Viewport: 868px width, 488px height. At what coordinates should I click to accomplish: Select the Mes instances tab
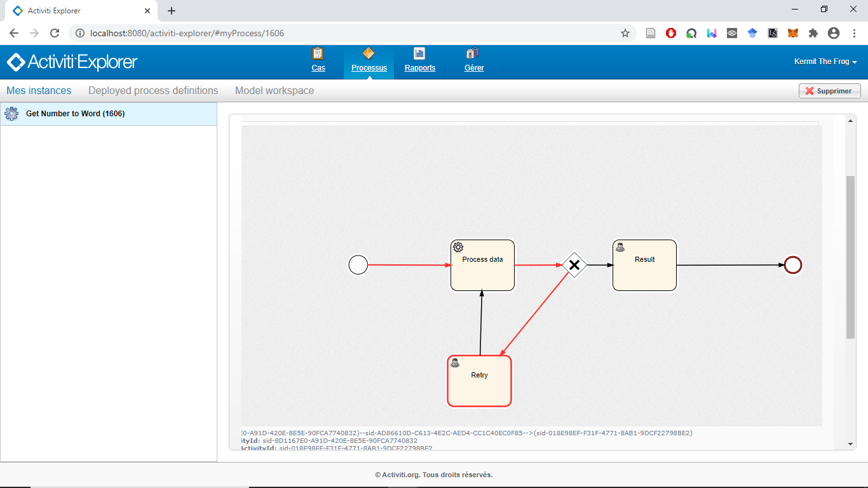click(x=39, y=91)
